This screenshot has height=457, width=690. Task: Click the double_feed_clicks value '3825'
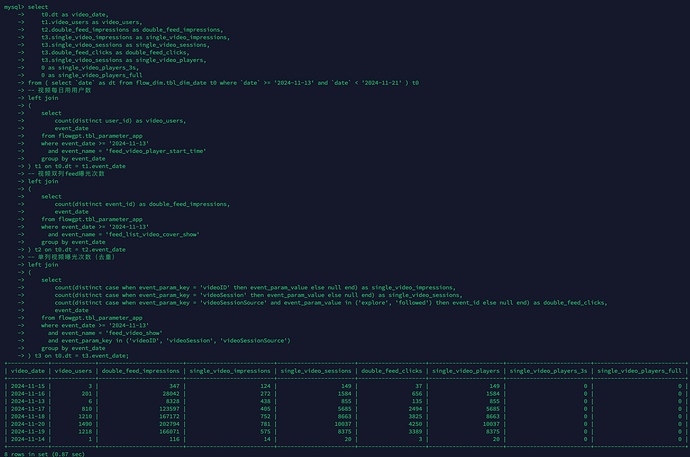tap(415, 416)
